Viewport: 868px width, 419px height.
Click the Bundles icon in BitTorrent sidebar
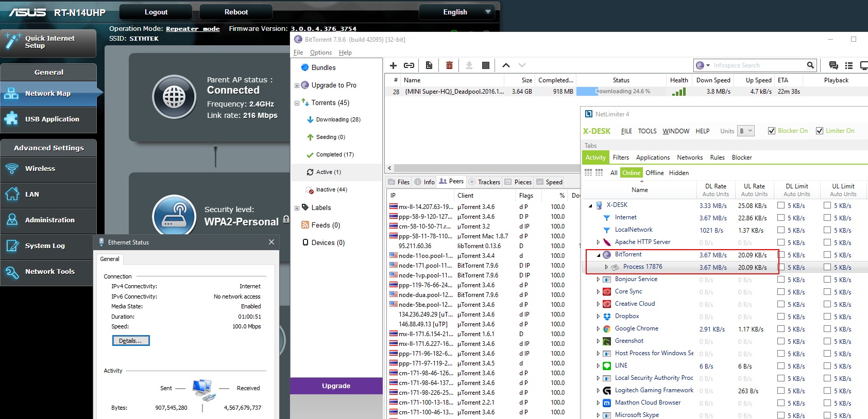pos(305,67)
